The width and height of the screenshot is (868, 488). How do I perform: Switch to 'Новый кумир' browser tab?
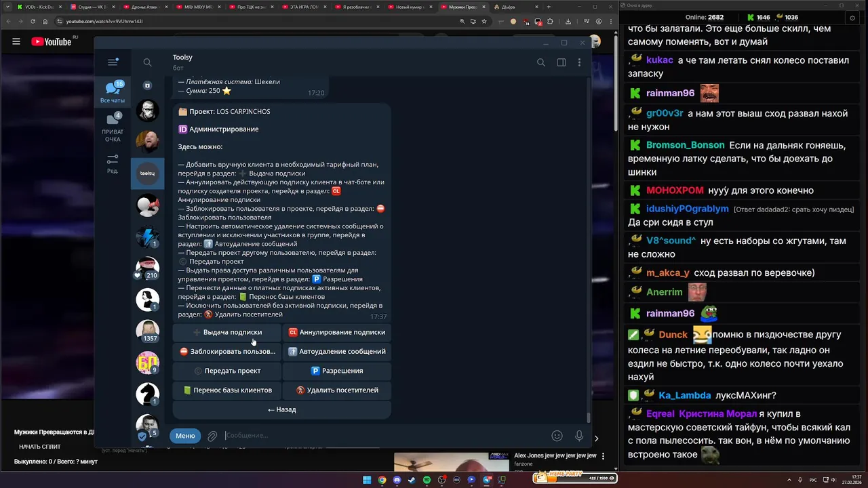(x=408, y=7)
